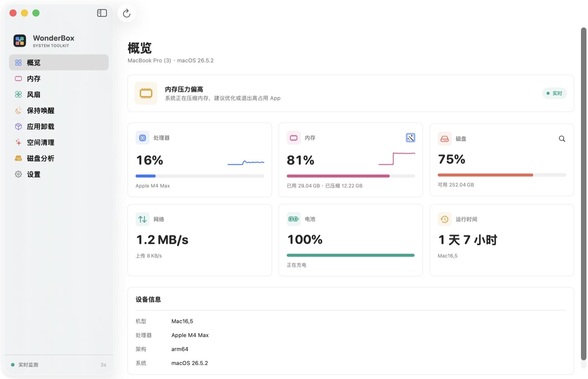The height and width of the screenshot is (379, 588).
Task: Click the 内存压力偏高 alert heading
Action: pos(184,89)
